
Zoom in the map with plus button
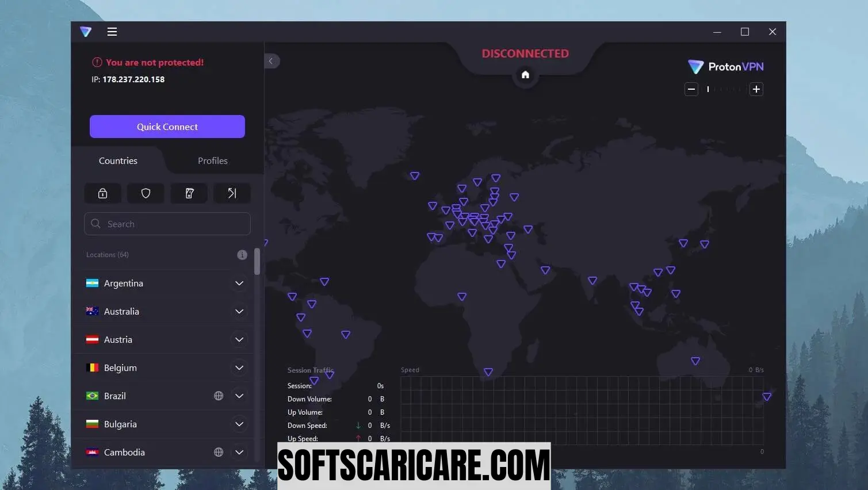coord(756,89)
